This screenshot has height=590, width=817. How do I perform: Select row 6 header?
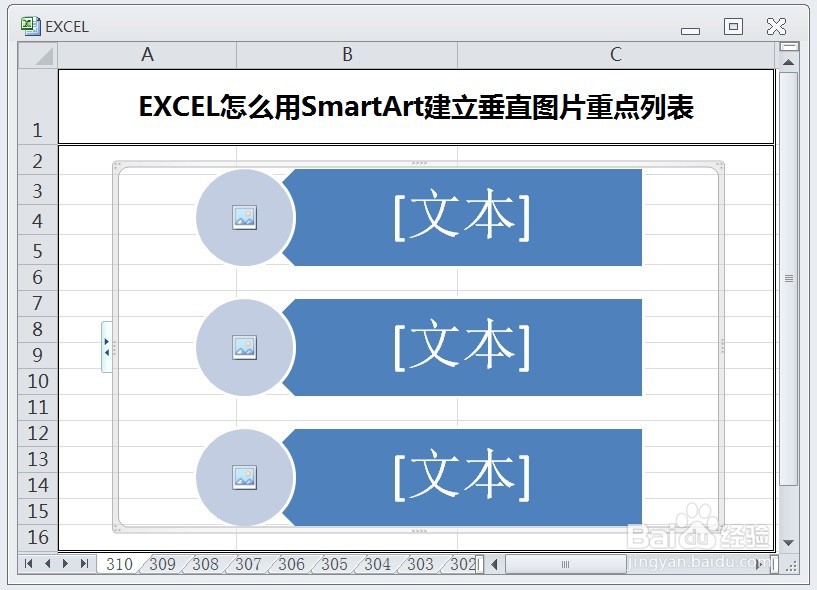(x=38, y=277)
